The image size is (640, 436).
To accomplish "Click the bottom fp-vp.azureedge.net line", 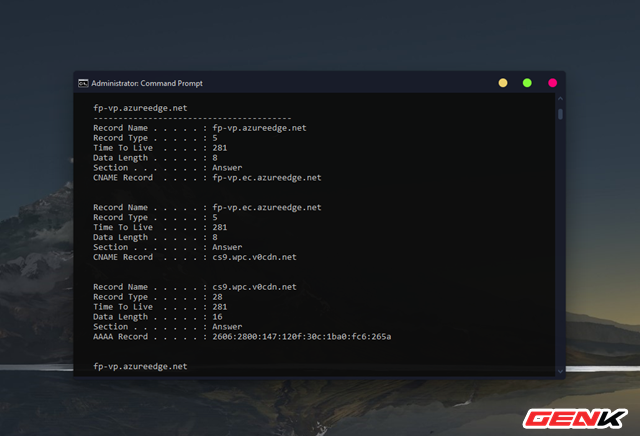I will [140, 367].
